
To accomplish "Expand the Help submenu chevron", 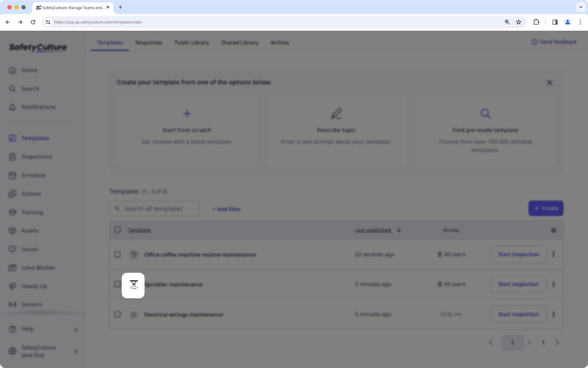I will coord(76,329).
